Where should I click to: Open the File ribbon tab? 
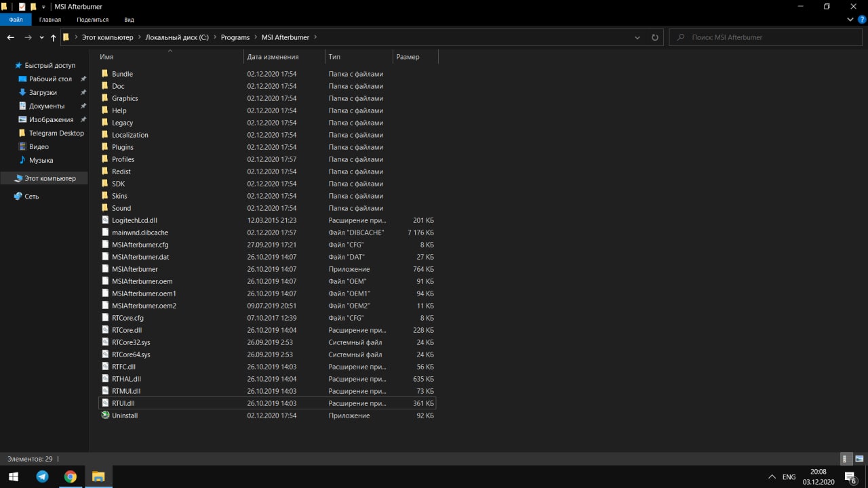16,20
